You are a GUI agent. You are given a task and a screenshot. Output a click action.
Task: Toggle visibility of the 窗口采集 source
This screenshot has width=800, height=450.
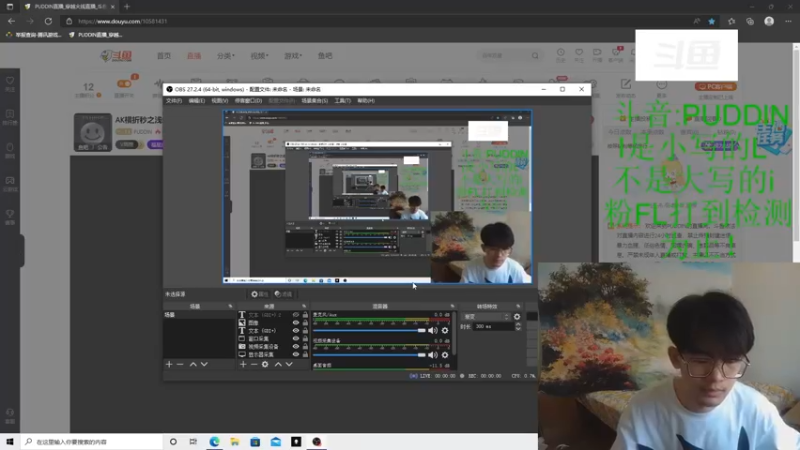295,338
